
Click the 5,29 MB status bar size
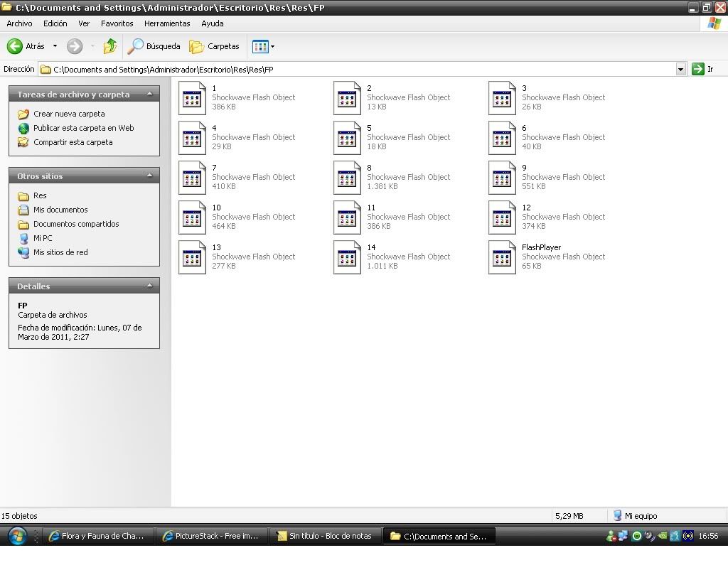tap(569, 516)
